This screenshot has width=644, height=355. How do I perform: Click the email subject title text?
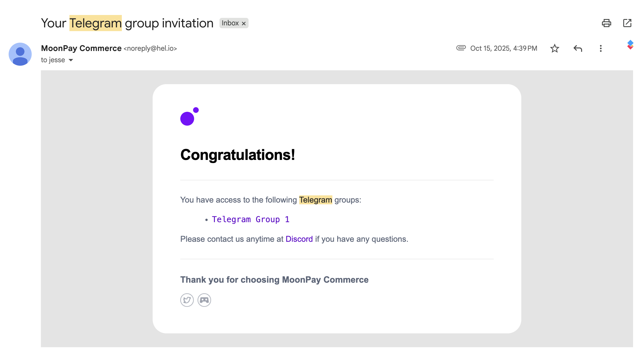(127, 23)
